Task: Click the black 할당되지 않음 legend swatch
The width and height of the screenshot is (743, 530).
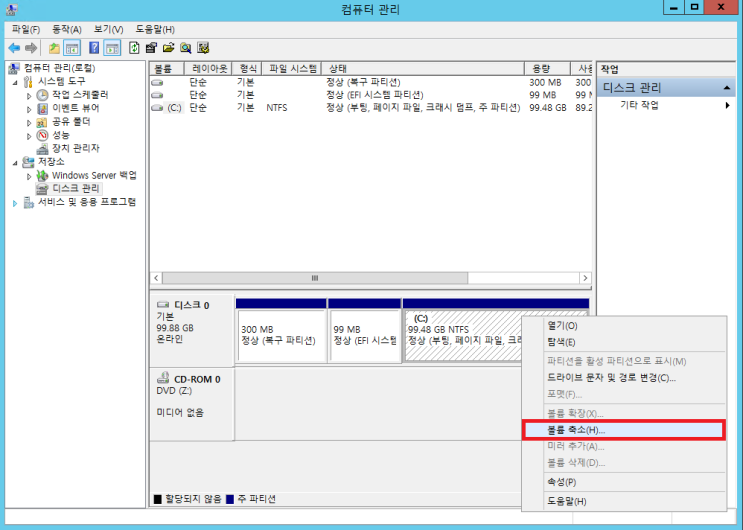Action: 158,499
